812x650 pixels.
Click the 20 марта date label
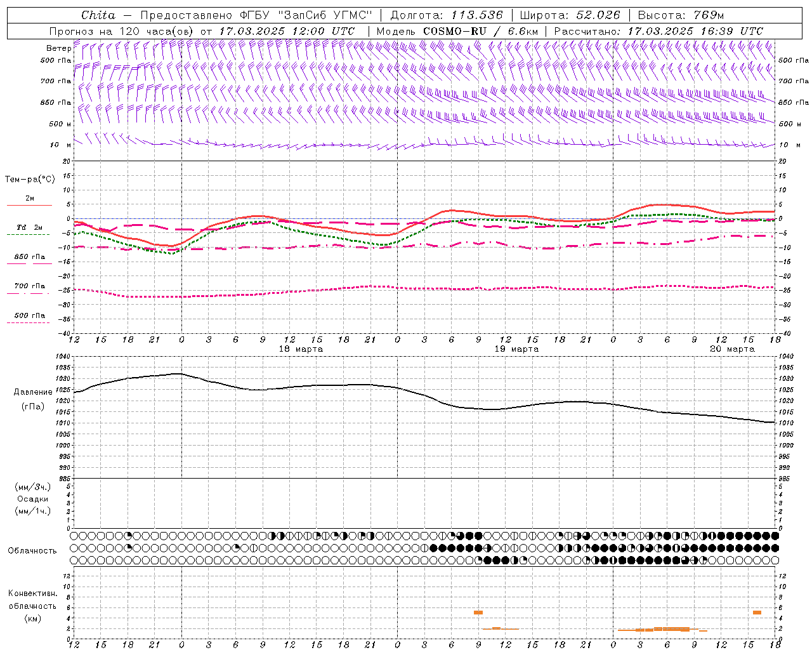coord(732,349)
